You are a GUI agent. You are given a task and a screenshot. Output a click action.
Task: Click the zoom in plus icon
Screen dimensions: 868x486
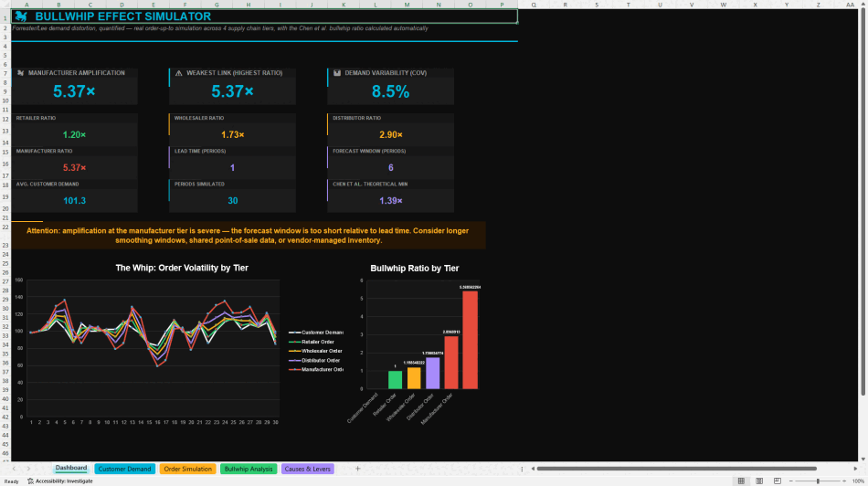[844, 481]
